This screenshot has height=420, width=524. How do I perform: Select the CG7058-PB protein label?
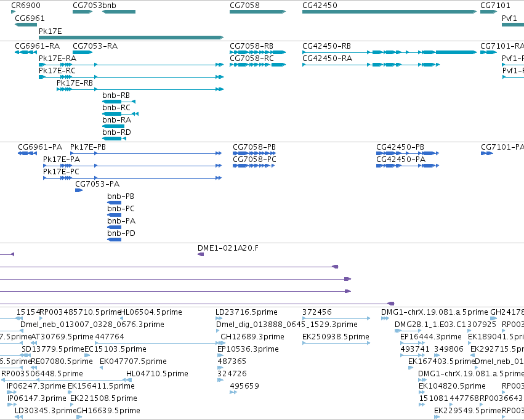point(254,147)
